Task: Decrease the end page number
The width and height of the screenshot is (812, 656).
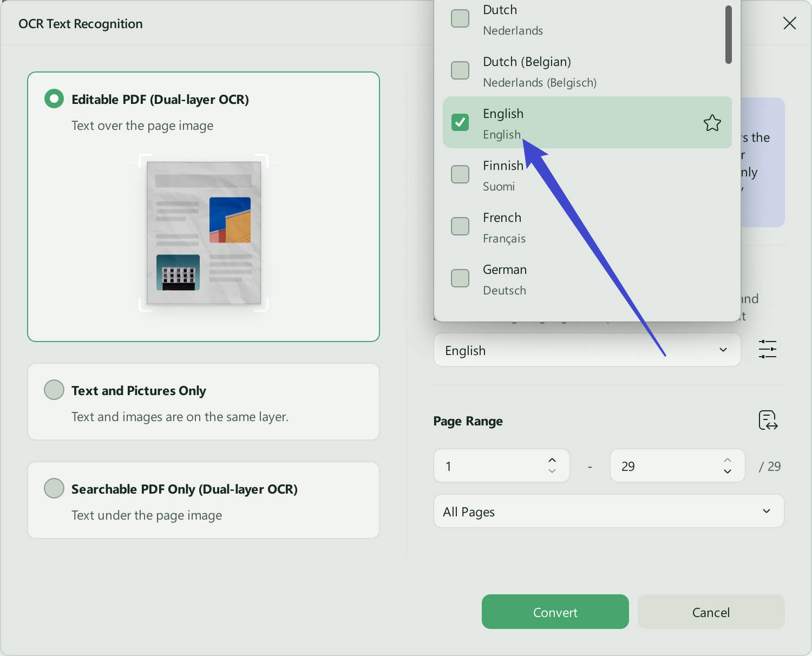Action: 728,471
